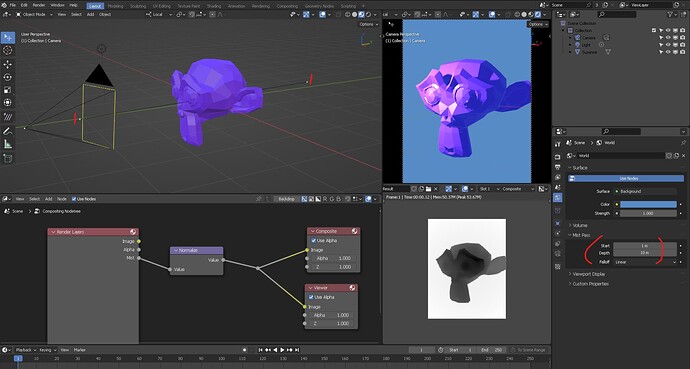690x369 pixels.
Task: Open the Render properties tab icon
Action: [x=558, y=157]
